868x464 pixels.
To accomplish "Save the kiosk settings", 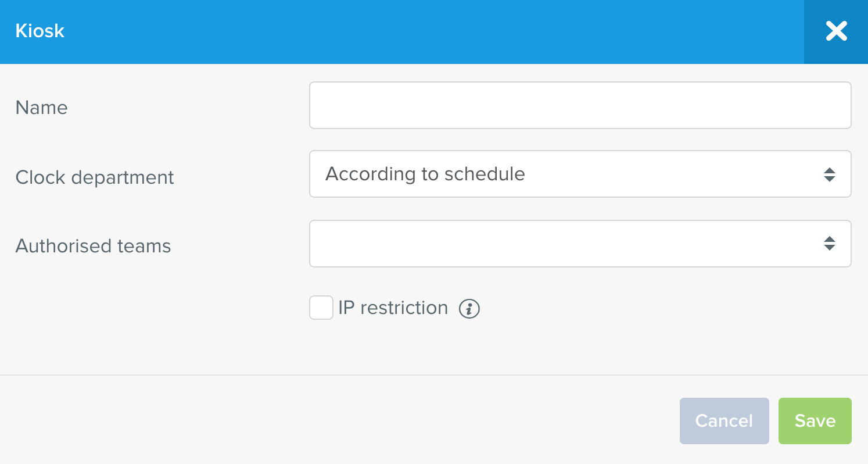I will (815, 421).
